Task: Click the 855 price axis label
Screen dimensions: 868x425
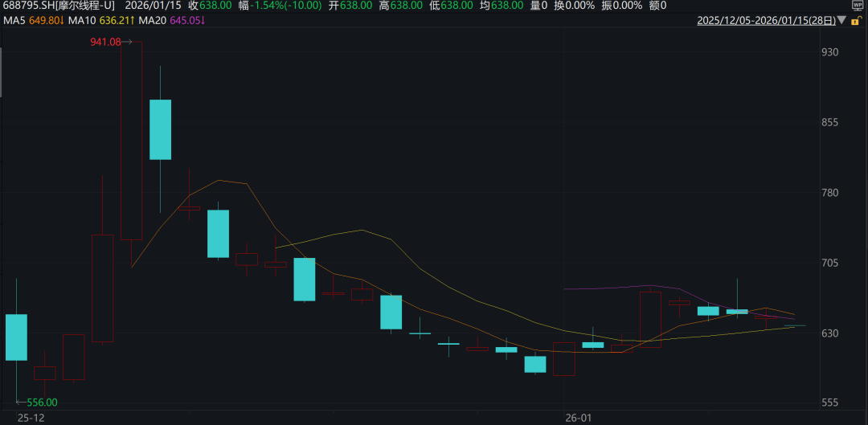Action: (831, 122)
